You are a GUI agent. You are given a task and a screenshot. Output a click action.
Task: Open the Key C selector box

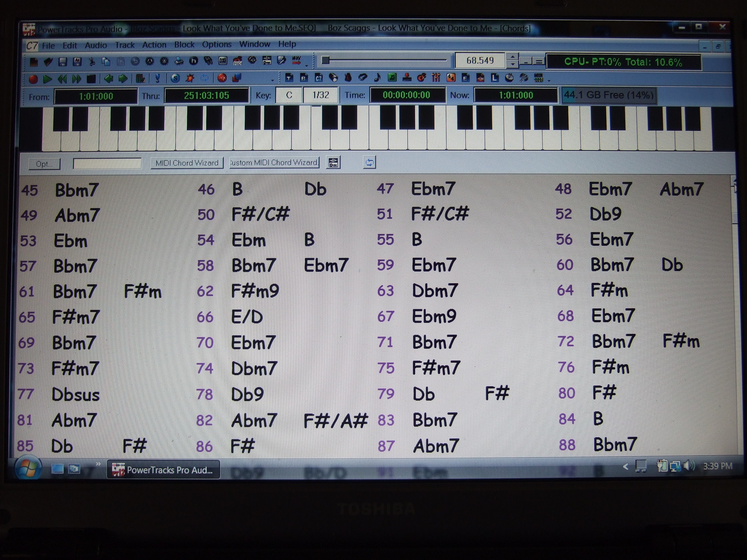(289, 95)
